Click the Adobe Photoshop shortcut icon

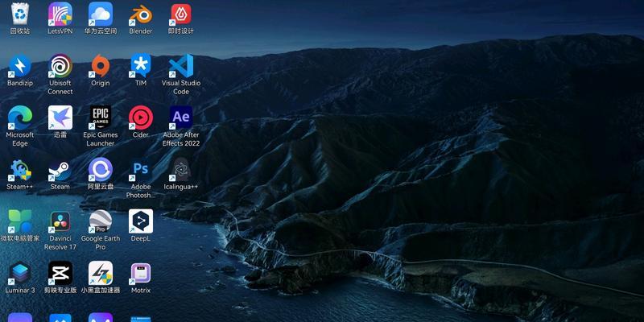point(141,169)
